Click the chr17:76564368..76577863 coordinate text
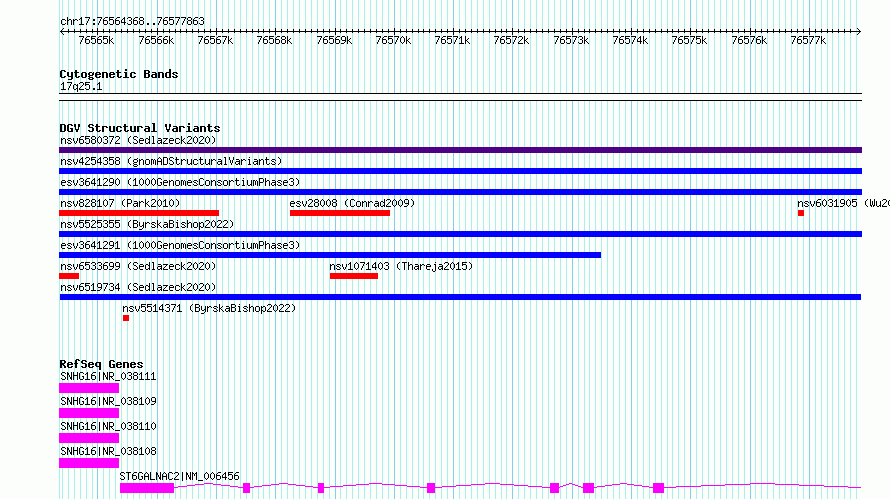This screenshot has height=499, width=890. [132, 21]
